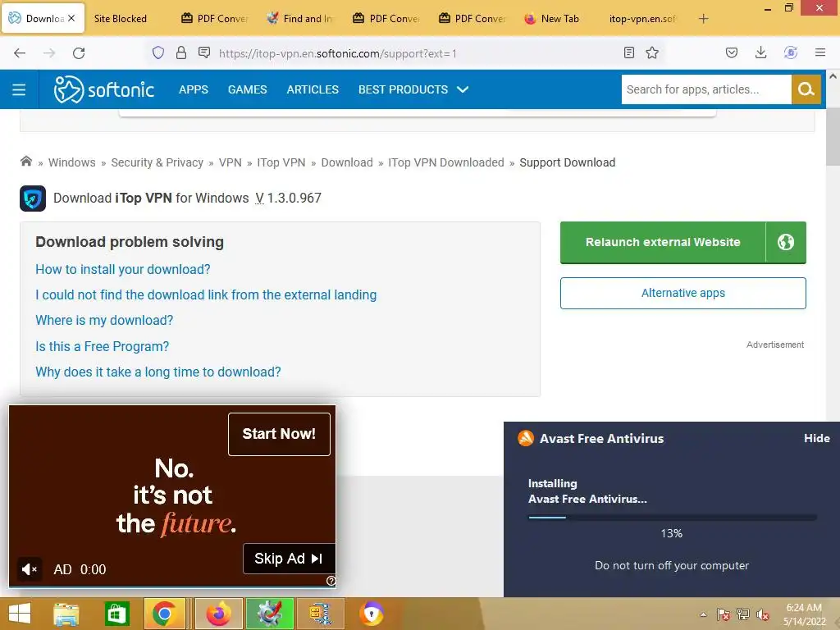Viewport: 840px width, 630px height.
Task: Open 'I could not find the download link' link
Action: 206,295
